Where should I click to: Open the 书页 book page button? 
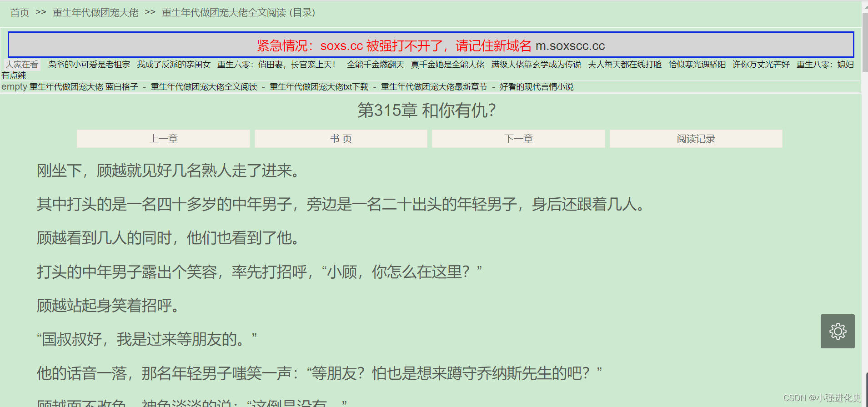(x=341, y=139)
